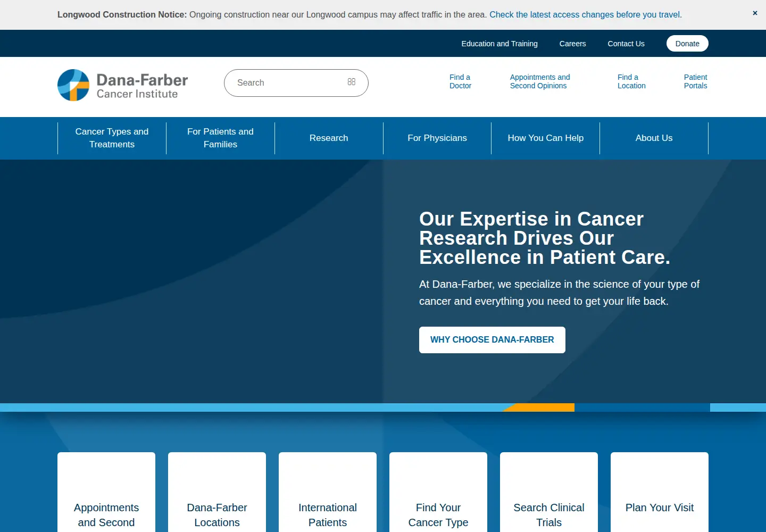Open the Search Clinical Trials card
This screenshot has width=766, height=532.
(x=549, y=492)
